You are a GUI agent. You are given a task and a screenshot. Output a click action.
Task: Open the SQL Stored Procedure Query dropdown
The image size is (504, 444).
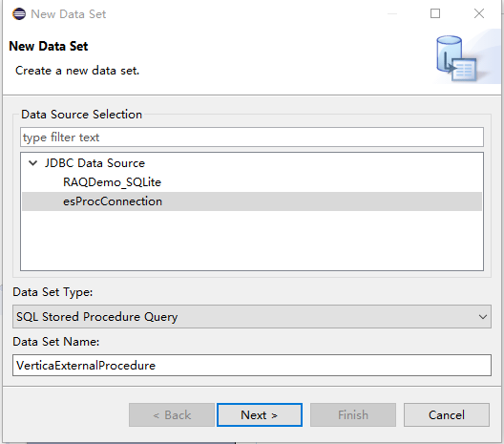(252, 317)
